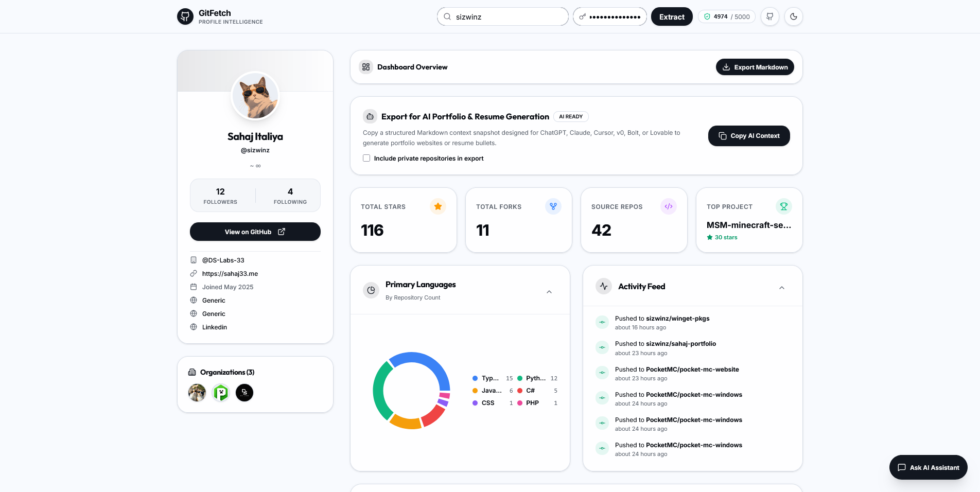The image size is (980, 492).
Task: Click the Extract button
Action: pyautogui.click(x=672, y=16)
